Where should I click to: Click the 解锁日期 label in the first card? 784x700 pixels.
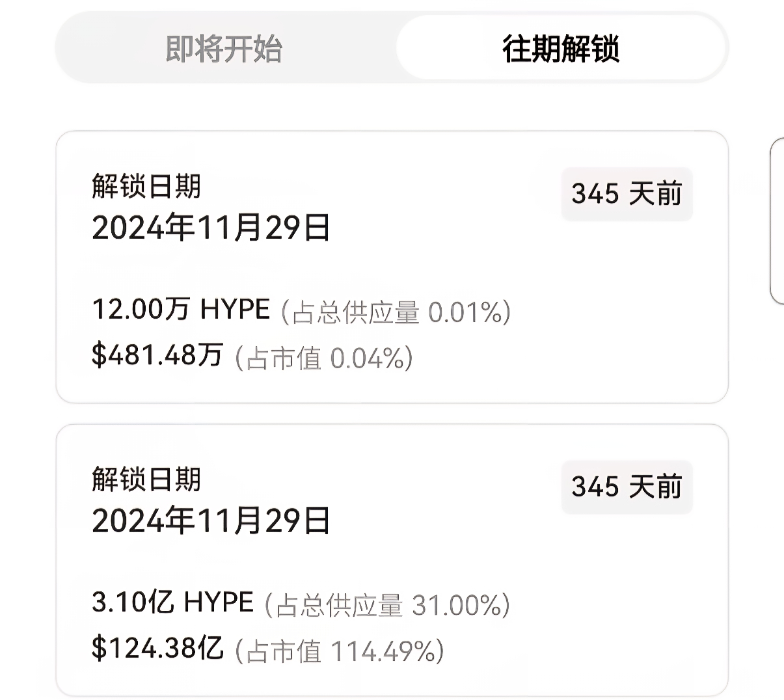point(146,187)
